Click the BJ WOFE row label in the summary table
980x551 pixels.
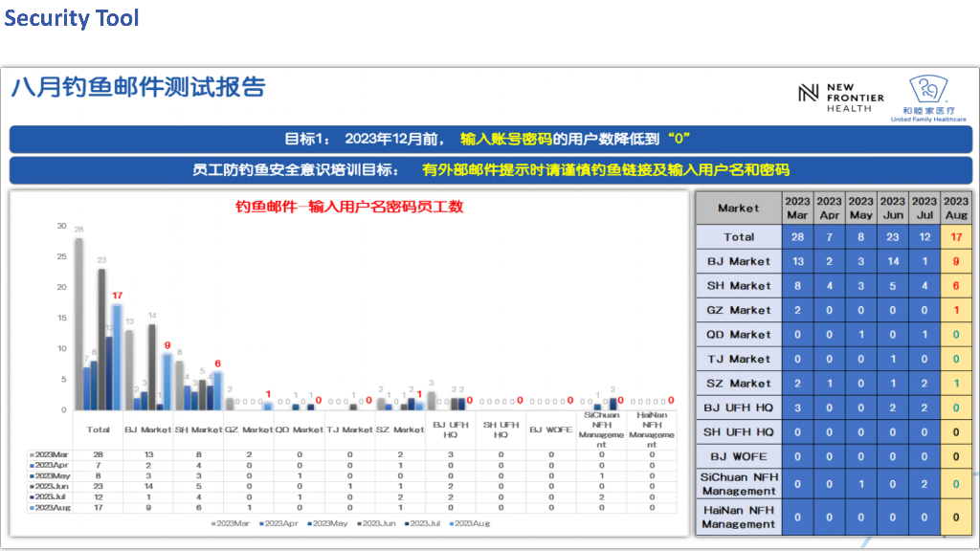tap(739, 456)
